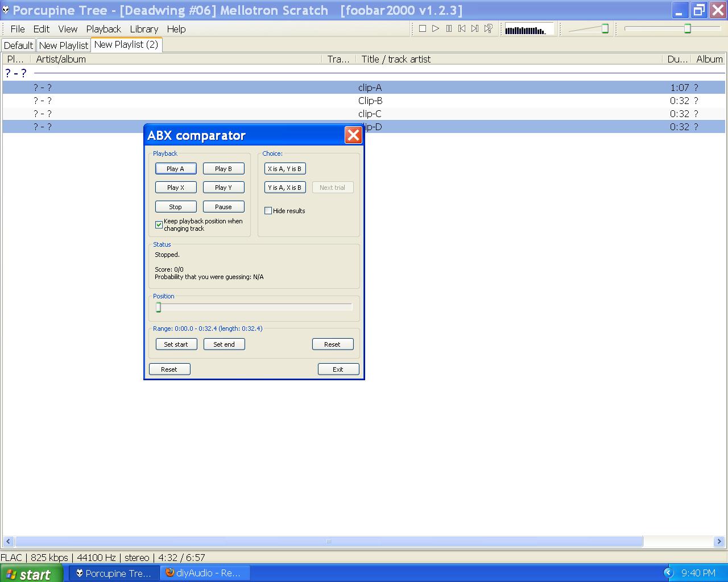The height and width of the screenshot is (582, 728).
Task: Click the Play A button
Action: coord(176,169)
